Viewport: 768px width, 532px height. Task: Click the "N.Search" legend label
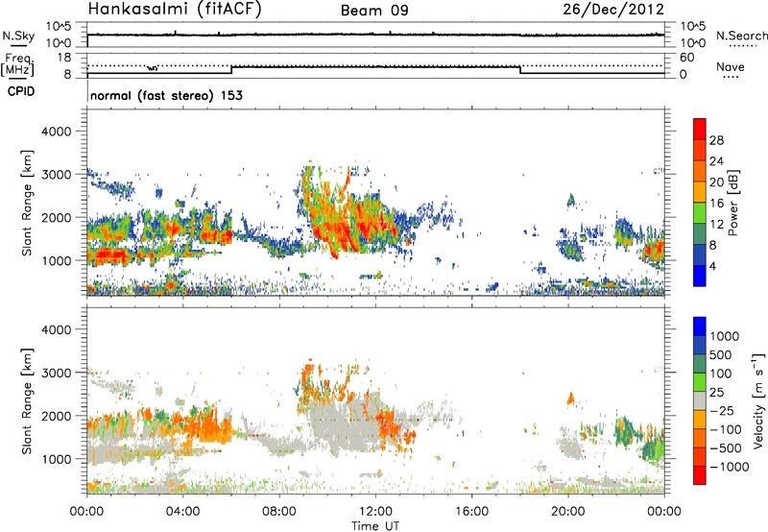pyautogui.click(x=741, y=36)
